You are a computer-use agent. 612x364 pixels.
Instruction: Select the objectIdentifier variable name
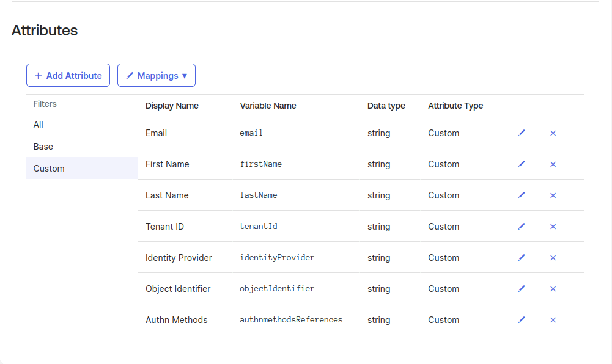pyautogui.click(x=277, y=289)
